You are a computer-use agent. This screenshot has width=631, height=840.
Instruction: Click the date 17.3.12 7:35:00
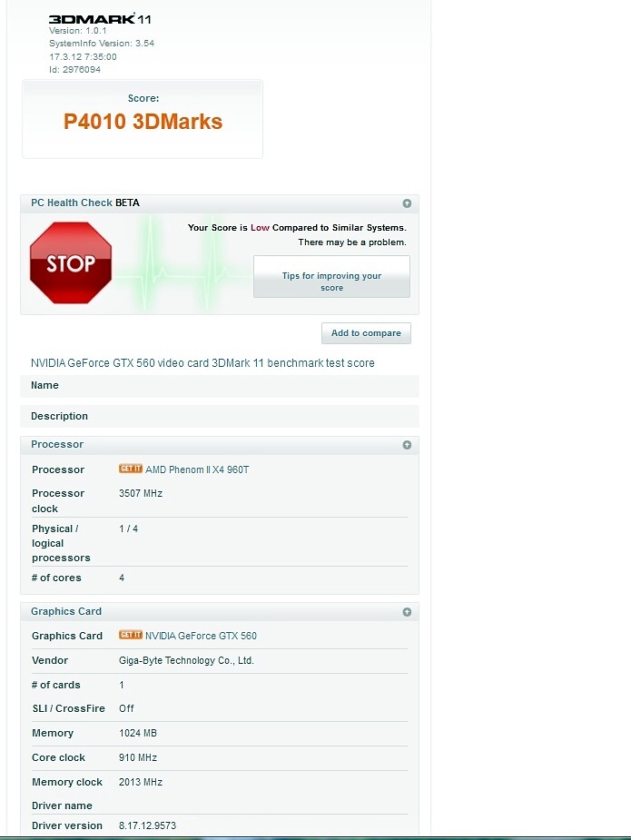coord(83,57)
